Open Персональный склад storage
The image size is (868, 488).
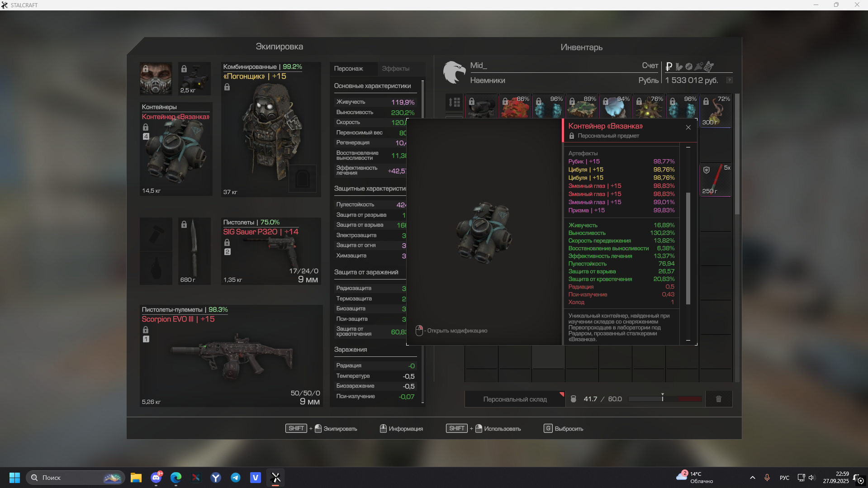515,399
